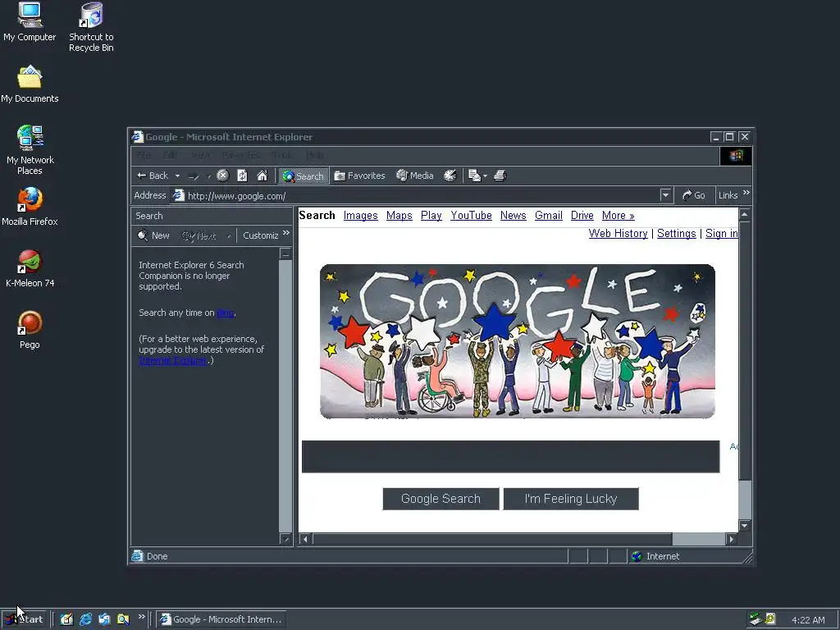
Task: Click the Google Search button
Action: point(441,499)
